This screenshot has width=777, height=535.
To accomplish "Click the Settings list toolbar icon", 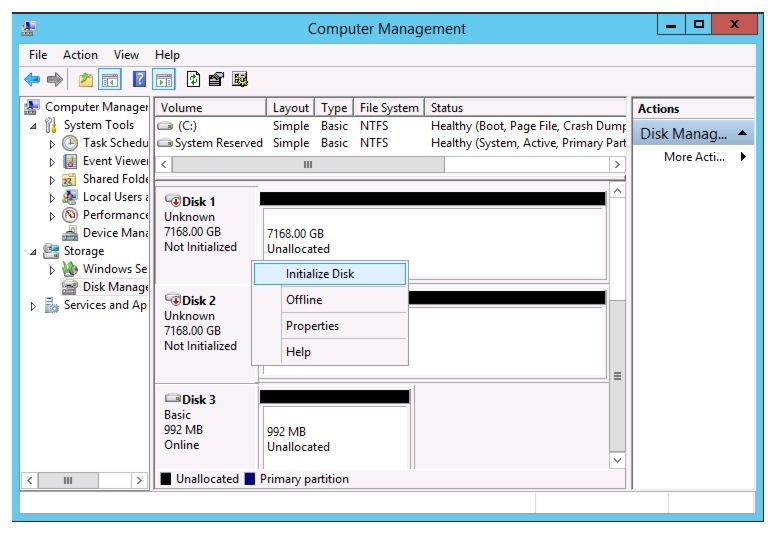I will tap(240, 79).
